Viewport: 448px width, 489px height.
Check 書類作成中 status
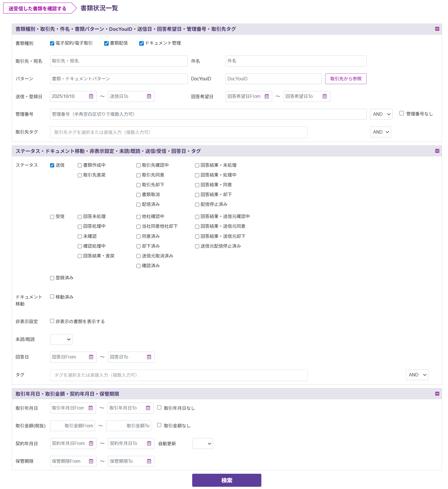pos(80,165)
